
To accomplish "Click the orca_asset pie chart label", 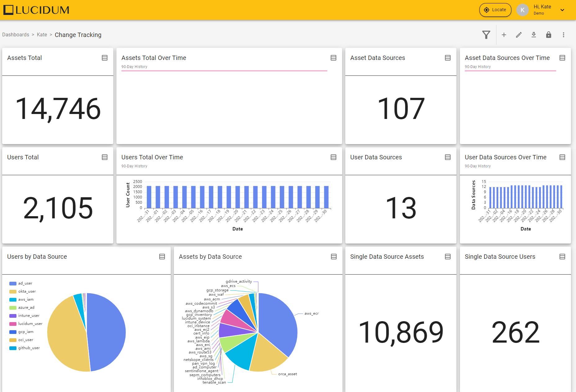I will [288, 374].
